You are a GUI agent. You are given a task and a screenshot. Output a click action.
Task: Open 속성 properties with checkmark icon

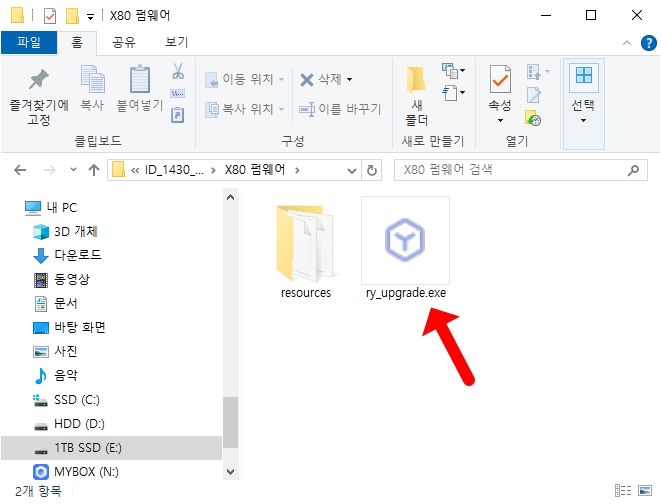[499, 88]
